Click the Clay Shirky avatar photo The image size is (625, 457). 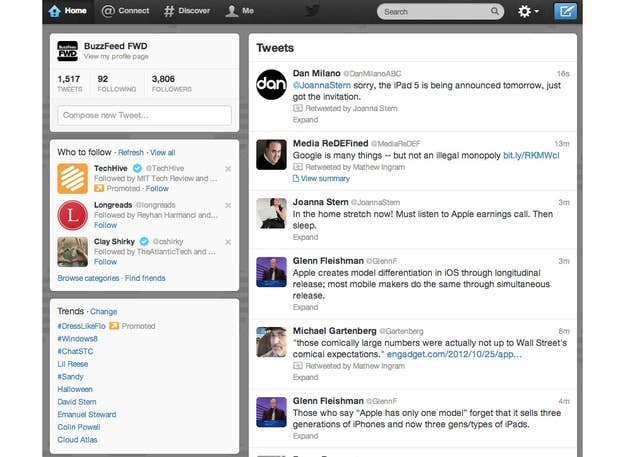(x=73, y=252)
